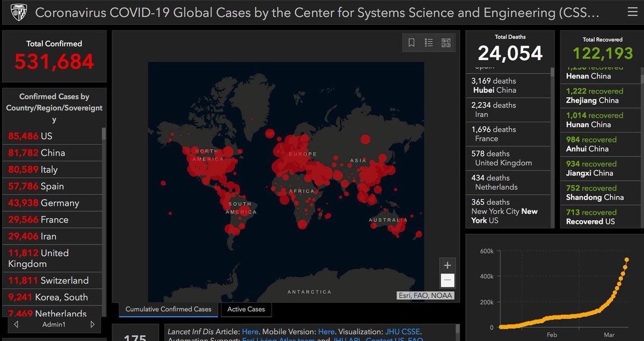Image resolution: width=644 pixels, height=341 pixels.
Task: Select '752 recovered Shandong China' entry
Action: (601, 192)
